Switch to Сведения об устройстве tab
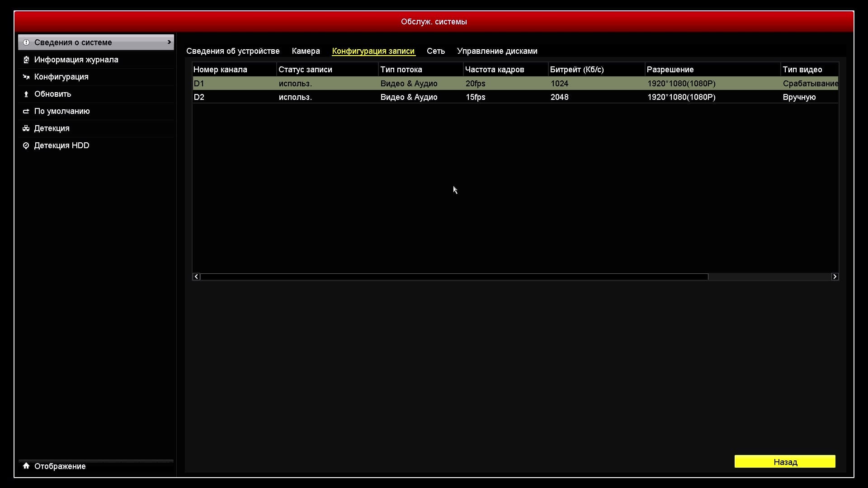Screen dimensions: 868x488 pyautogui.click(x=233, y=51)
